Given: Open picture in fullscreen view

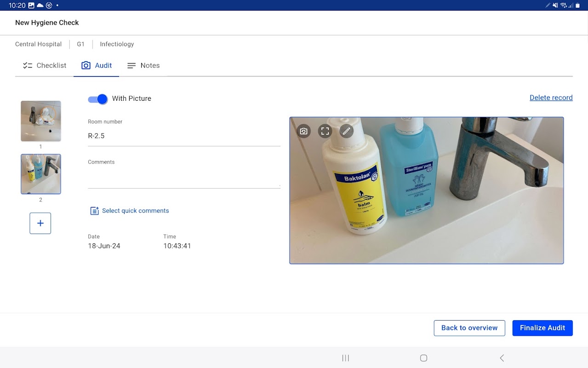Looking at the screenshot, I should (325, 131).
